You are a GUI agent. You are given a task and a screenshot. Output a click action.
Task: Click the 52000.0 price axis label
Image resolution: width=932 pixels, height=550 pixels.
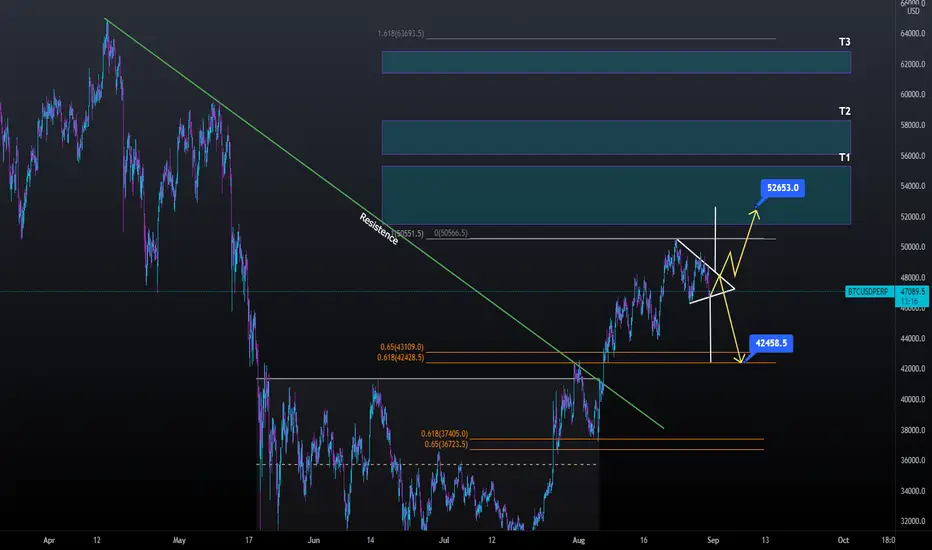point(913,217)
